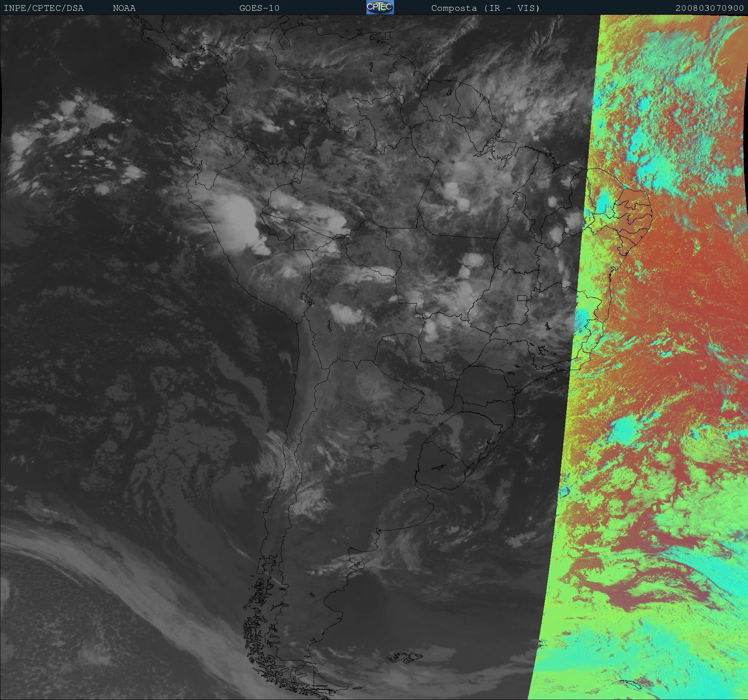The image size is (748, 700).
Task: Click the CPTEC logo in the header
Action: [380, 7]
